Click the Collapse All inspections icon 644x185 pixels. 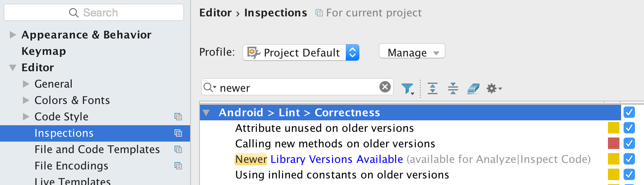453,88
